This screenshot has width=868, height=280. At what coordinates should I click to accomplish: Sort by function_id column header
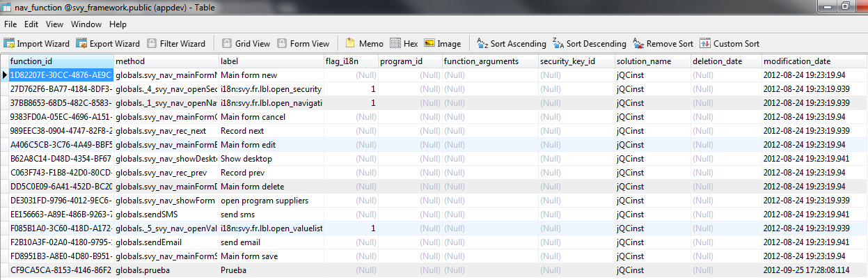click(61, 61)
